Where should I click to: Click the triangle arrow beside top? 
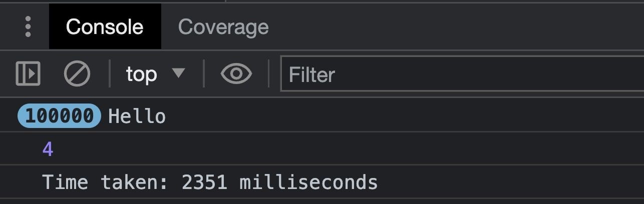pos(178,73)
